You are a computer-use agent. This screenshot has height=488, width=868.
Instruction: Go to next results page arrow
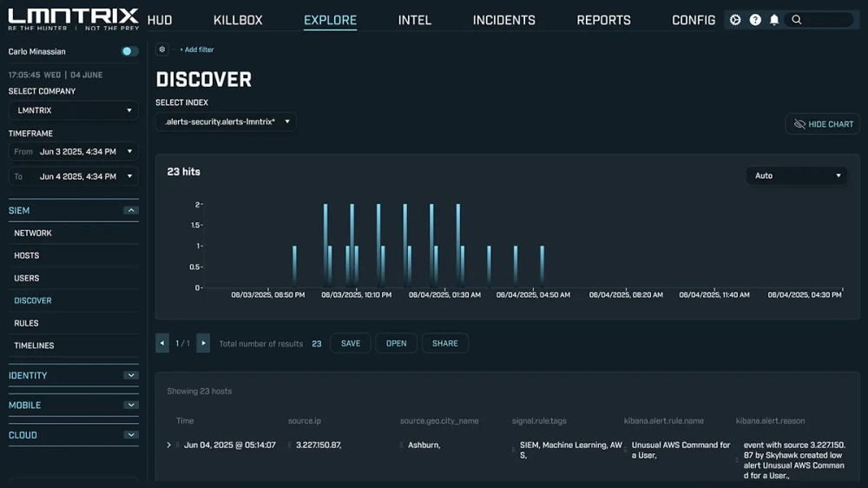click(203, 344)
